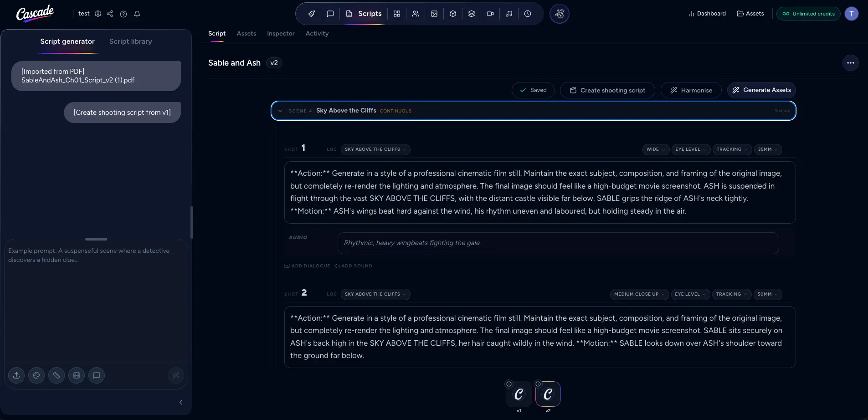Collapse the left panel with the arrow
The image size is (868, 420).
(x=181, y=402)
